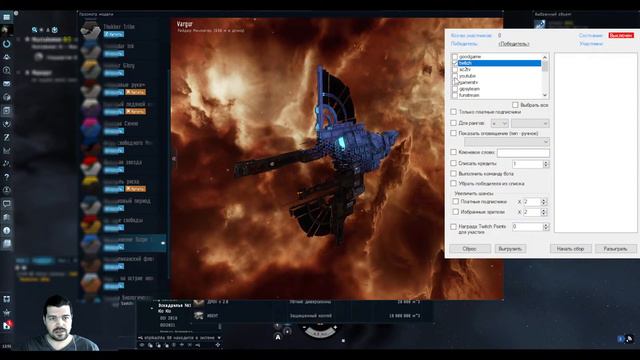Enable 'Награда Twitch Points' checkbox
Screen dimensions: 640x360
tap(453, 227)
